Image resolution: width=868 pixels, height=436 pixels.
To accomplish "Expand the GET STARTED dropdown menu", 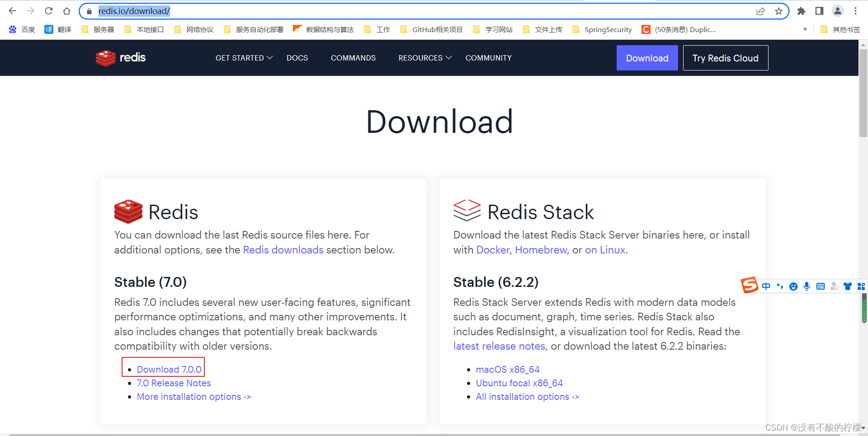I will (244, 58).
